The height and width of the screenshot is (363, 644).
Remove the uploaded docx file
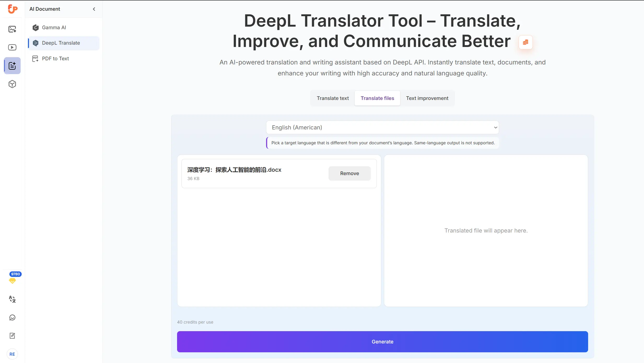point(349,173)
